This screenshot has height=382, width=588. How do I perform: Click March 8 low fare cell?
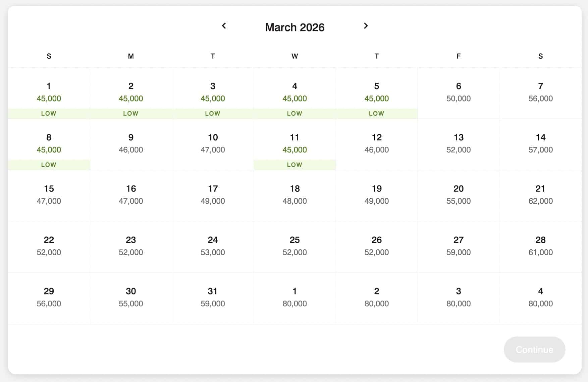point(49,144)
